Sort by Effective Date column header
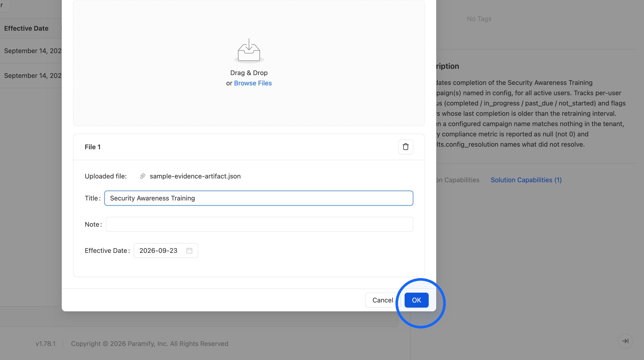The height and width of the screenshot is (360, 644). pyautogui.click(x=26, y=28)
